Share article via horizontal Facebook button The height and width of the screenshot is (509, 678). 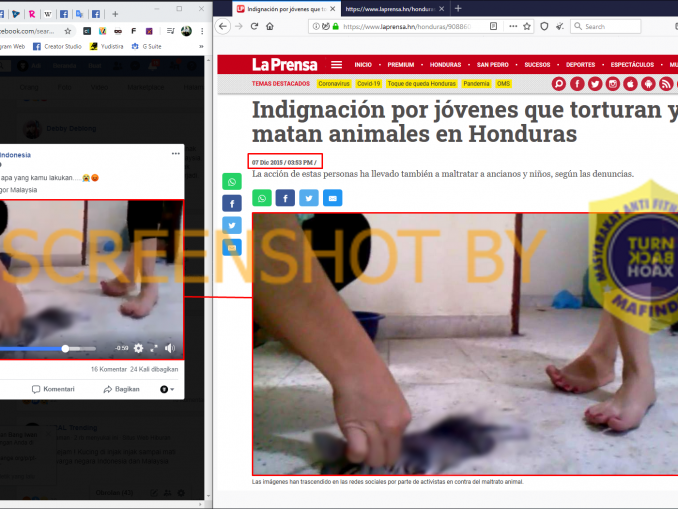click(x=285, y=198)
